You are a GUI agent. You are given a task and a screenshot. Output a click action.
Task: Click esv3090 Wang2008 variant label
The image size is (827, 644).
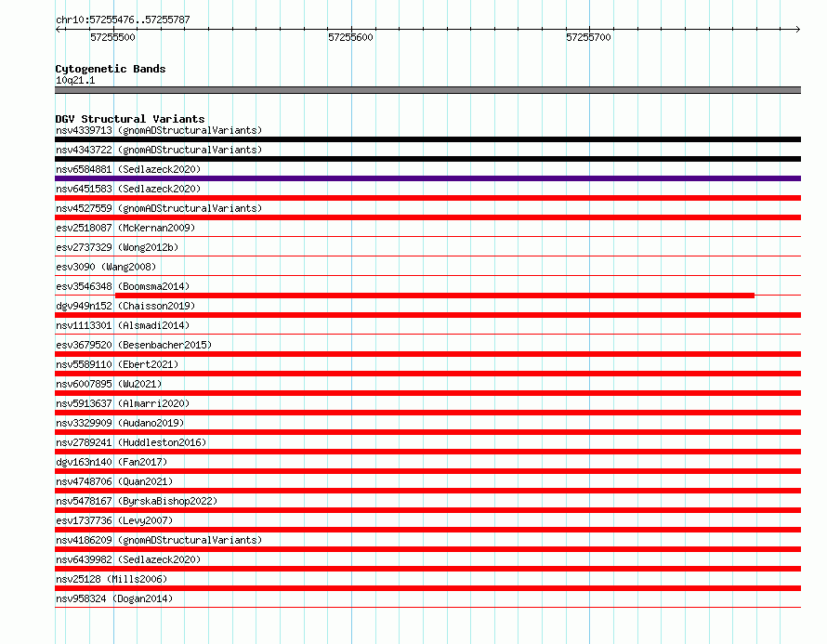coord(106,267)
